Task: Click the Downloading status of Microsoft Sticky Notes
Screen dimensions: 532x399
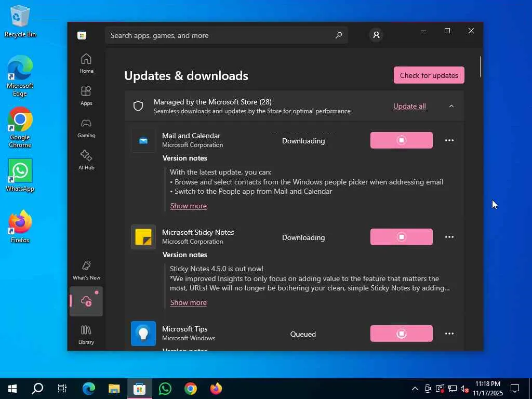Action: coord(303,237)
